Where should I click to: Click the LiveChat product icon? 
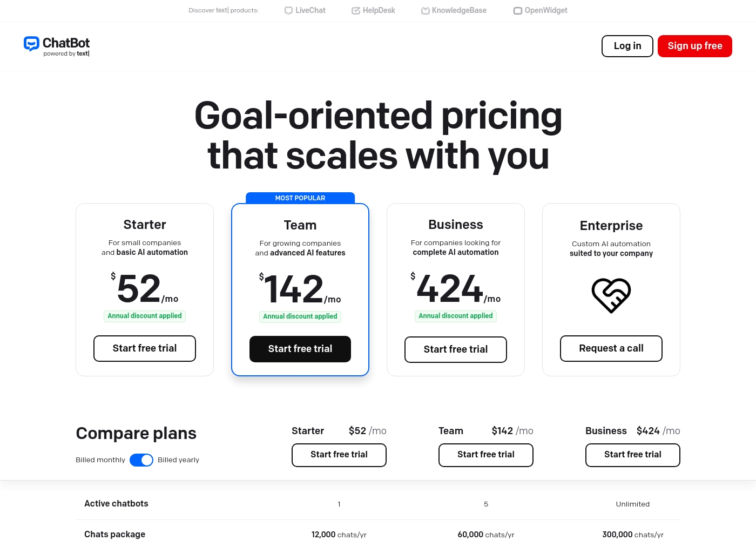coord(288,10)
